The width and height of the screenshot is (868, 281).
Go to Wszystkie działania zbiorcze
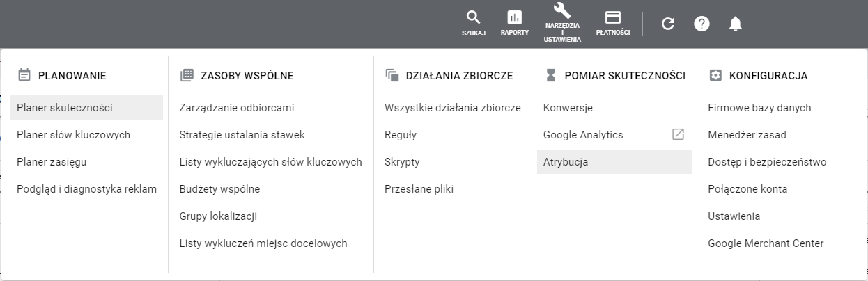coord(452,108)
